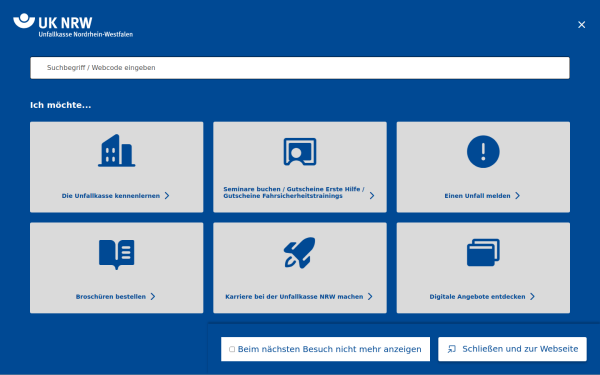The image size is (600, 375).
Task: Click chevron next to Die Unfallkasse kennenlernen
Action: point(167,196)
